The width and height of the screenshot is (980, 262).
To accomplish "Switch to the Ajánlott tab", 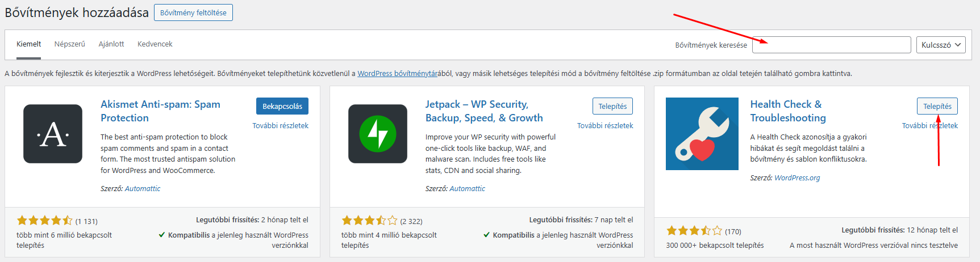I will (111, 44).
